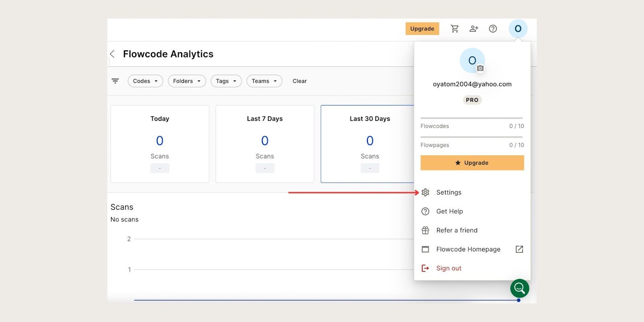The image size is (644, 322).
Task: Open Flowcode Homepage menu entry
Action: (472, 249)
